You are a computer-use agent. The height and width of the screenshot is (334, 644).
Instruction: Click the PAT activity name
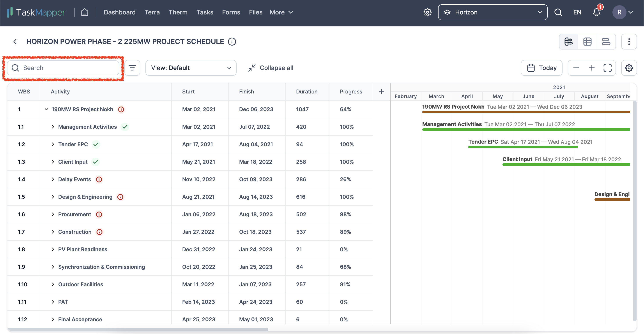(x=63, y=302)
